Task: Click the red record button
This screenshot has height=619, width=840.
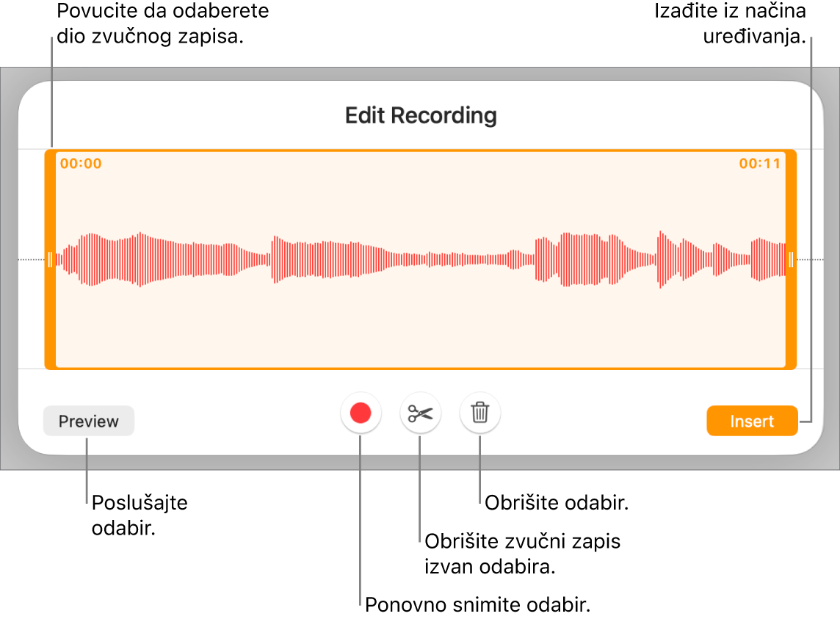Action: 361,414
